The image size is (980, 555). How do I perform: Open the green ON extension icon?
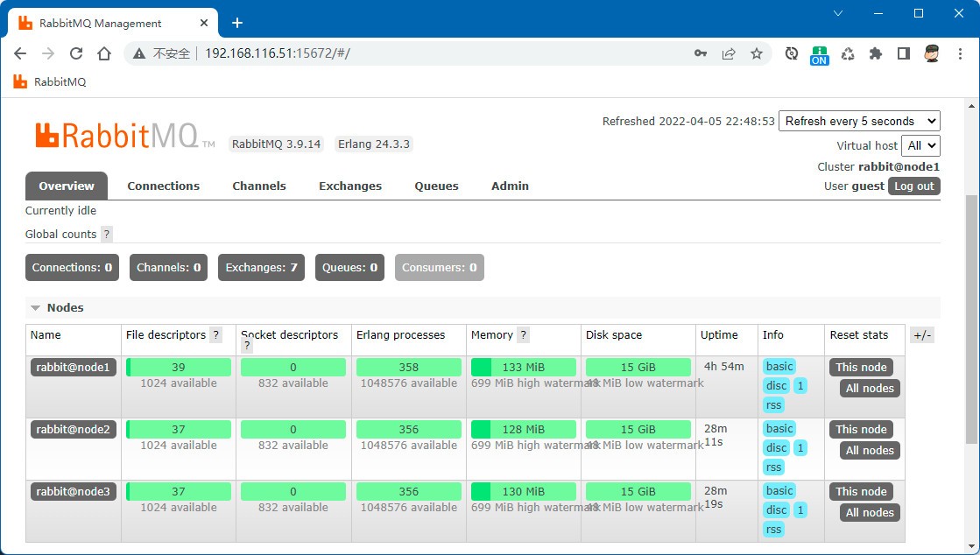(x=820, y=54)
